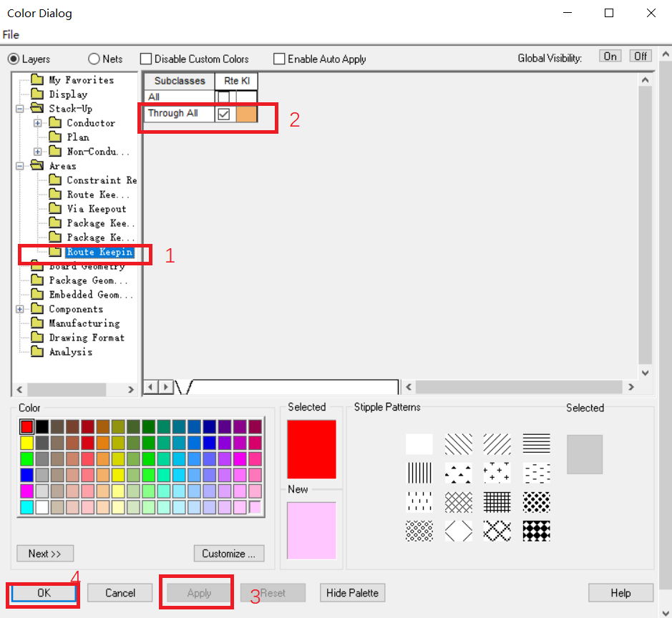Select the solid white stipple pattern
Screen dimensions: 672x618
tap(419, 443)
